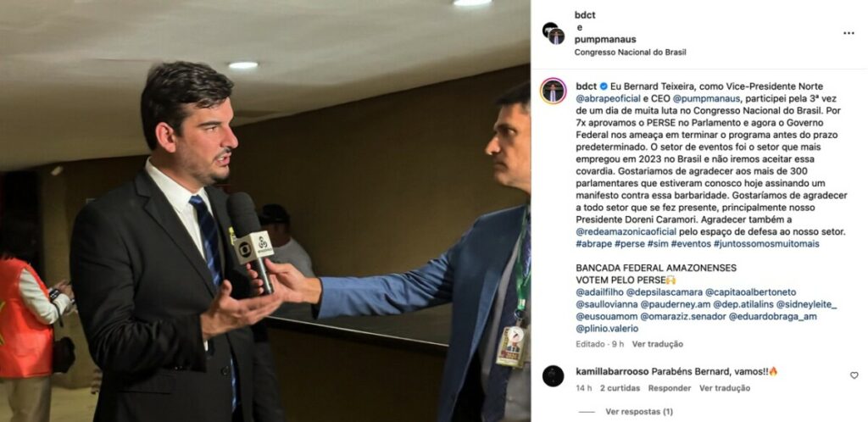View the 2 curtidas likes list

(620, 388)
